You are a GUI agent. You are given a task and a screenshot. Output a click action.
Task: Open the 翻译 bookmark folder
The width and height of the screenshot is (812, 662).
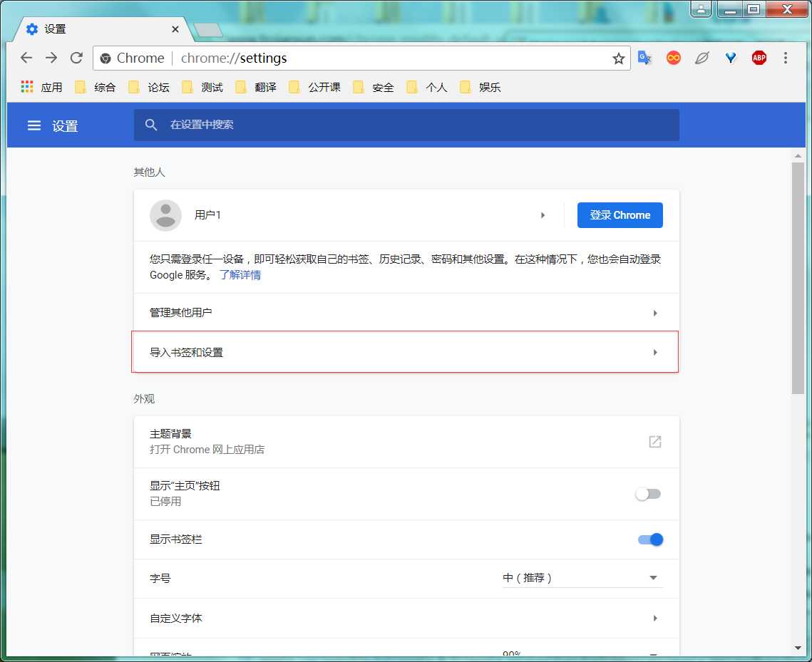[x=256, y=87]
